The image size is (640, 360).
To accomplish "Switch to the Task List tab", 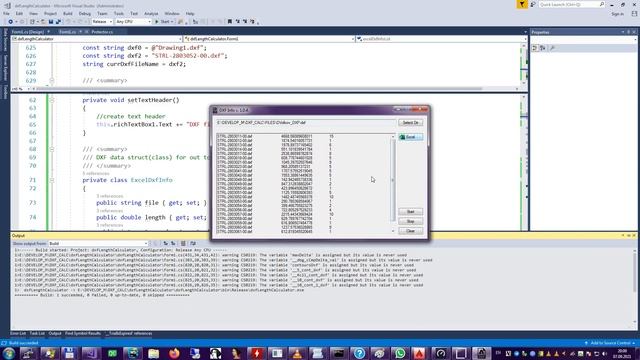I will 37,333.
